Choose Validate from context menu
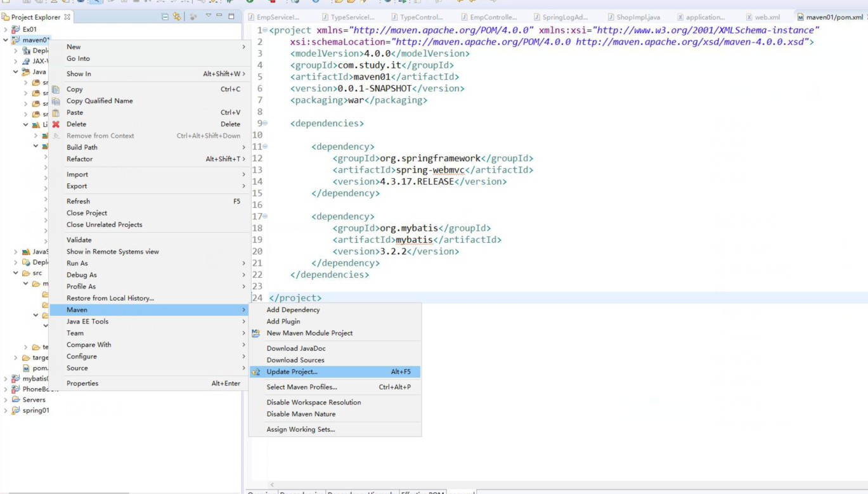This screenshot has height=494, width=868. pyautogui.click(x=149, y=240)
